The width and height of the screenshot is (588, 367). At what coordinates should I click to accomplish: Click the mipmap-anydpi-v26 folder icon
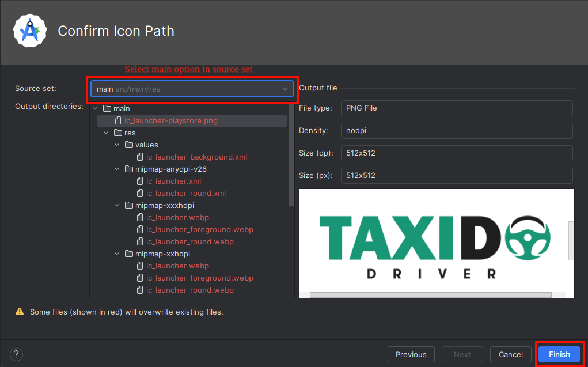pos(129,169)
